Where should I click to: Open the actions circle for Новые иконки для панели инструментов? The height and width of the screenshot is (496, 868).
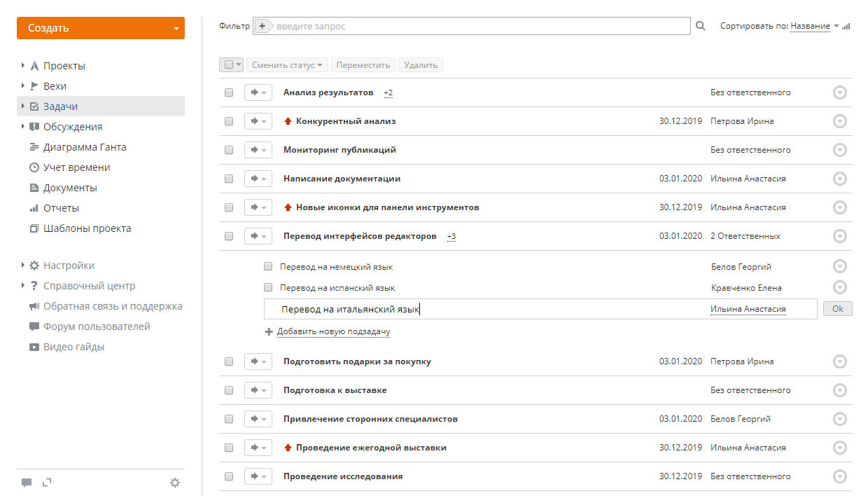[x=840, y=207]
